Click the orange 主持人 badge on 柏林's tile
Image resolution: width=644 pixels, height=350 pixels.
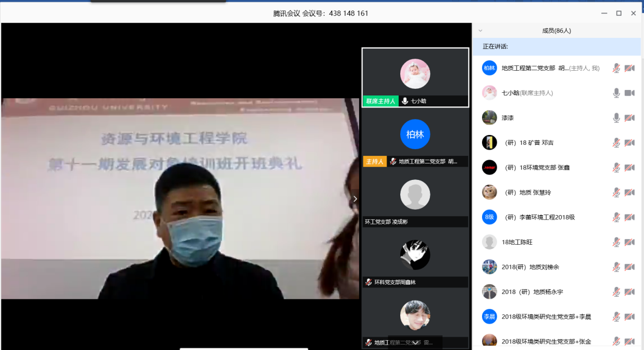click(x=374, y=162)
